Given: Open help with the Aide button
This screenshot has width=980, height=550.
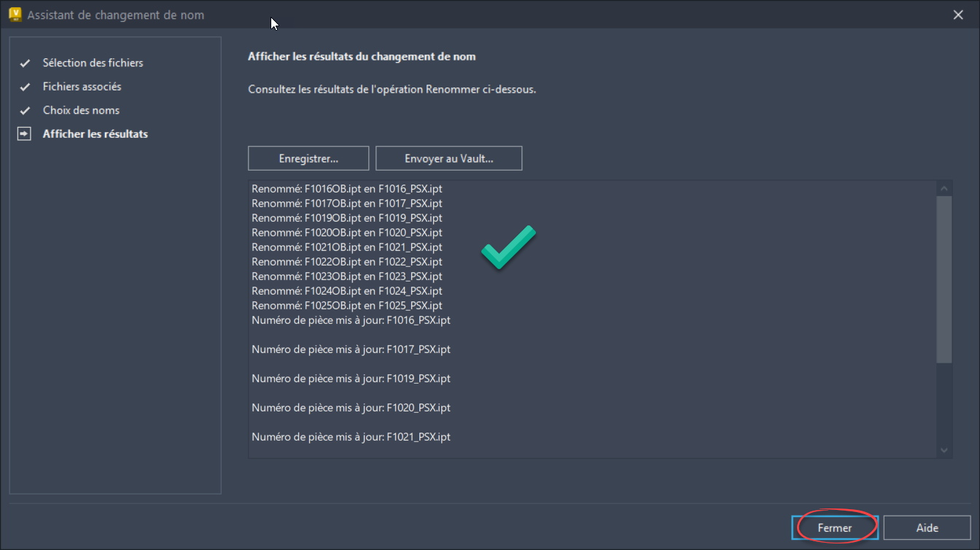Looking at the screenshot, I should pyautogui.click(x=927, y=527).
